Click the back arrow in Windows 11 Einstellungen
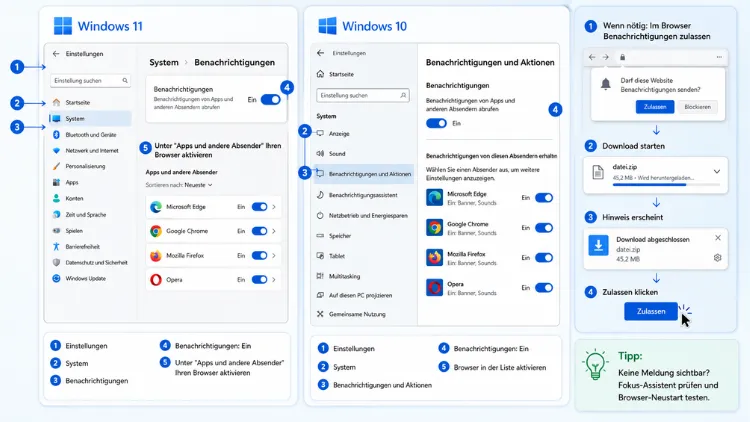The height and width of the screenshot is (422, 750). tap(56, 54)
